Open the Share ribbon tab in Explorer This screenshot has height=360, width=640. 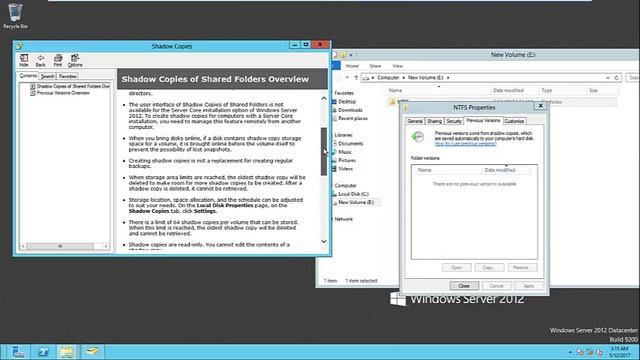(x=375, y=66)
